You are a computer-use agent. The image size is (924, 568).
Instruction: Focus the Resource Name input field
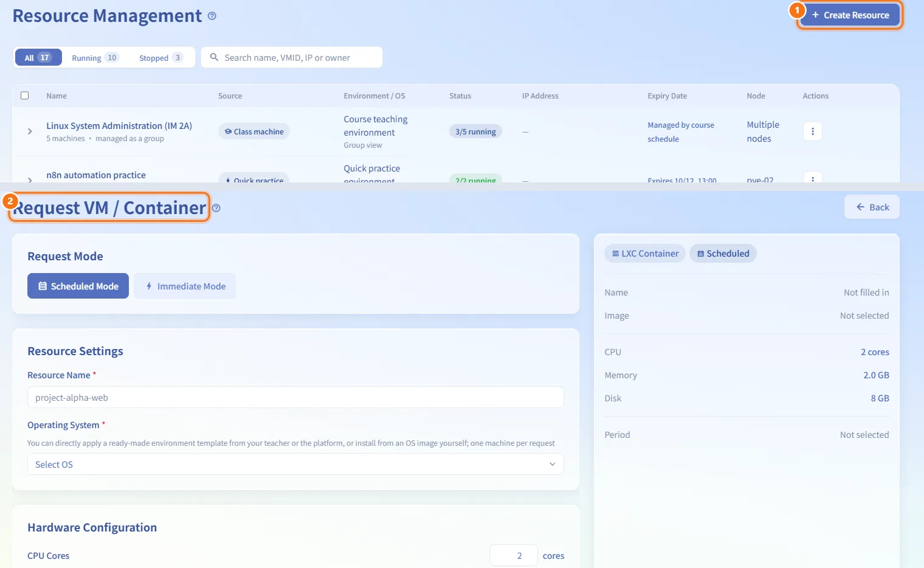295,397
